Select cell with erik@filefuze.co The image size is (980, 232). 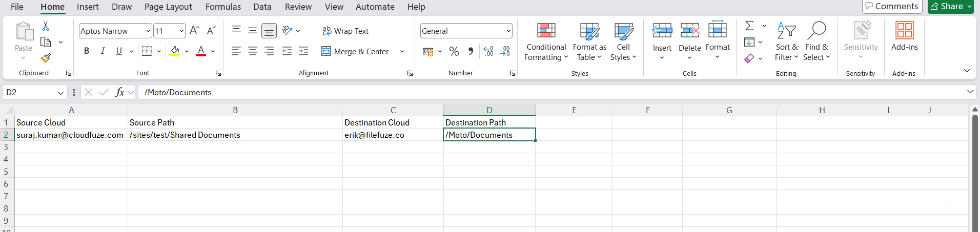393,135
